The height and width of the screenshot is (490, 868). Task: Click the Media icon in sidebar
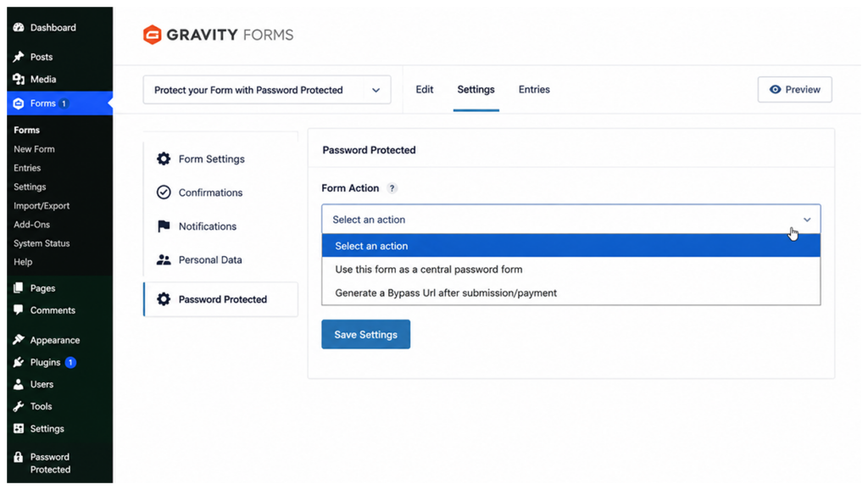pyautogui.click(x=19, y=79)
